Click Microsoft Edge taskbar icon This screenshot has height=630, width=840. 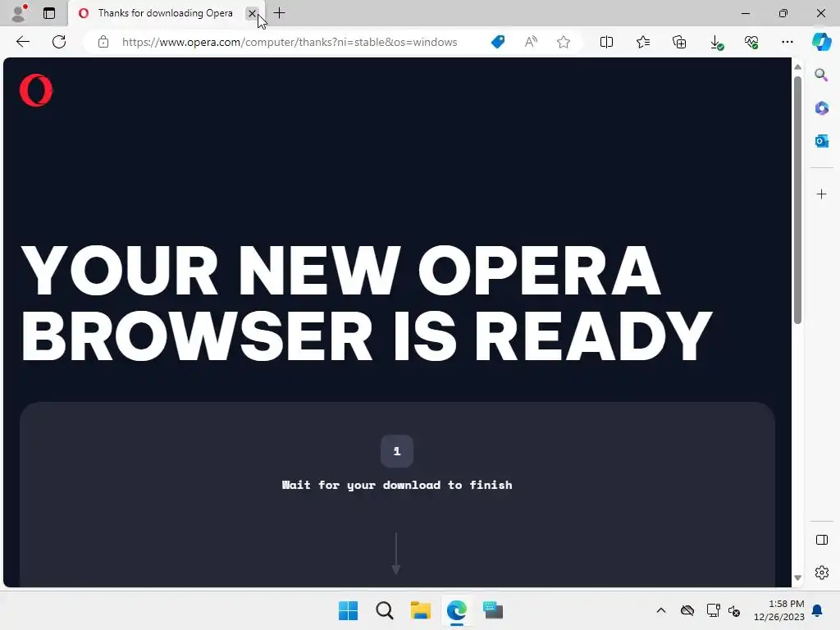point(456,610)
